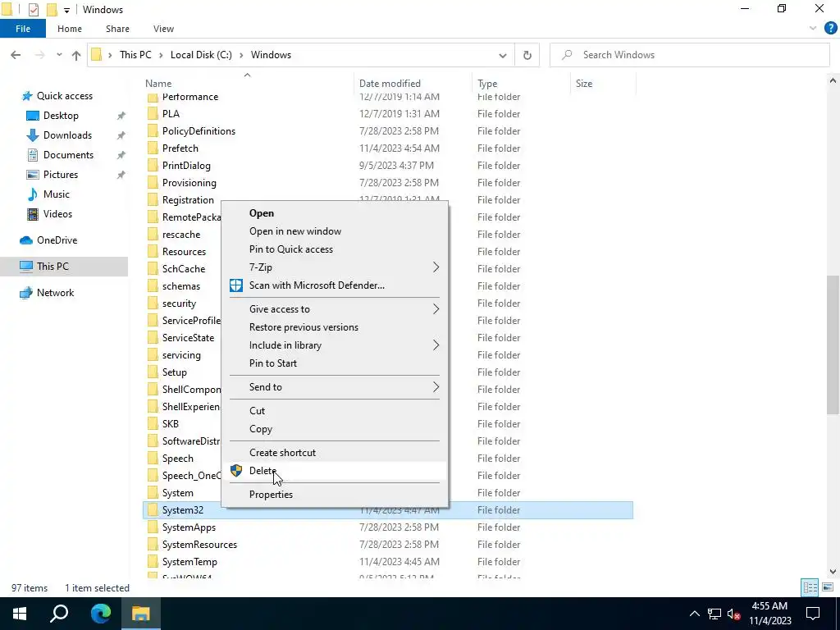The width and height of the screenshot is (840, 630).
Task: Select Quick access in navigation pane
Action: coord(64,95)
